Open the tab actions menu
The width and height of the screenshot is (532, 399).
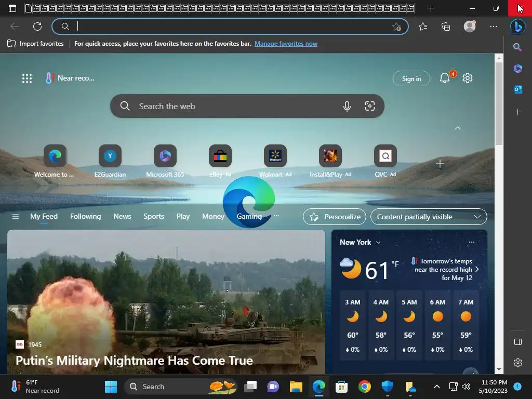(12, 8)
